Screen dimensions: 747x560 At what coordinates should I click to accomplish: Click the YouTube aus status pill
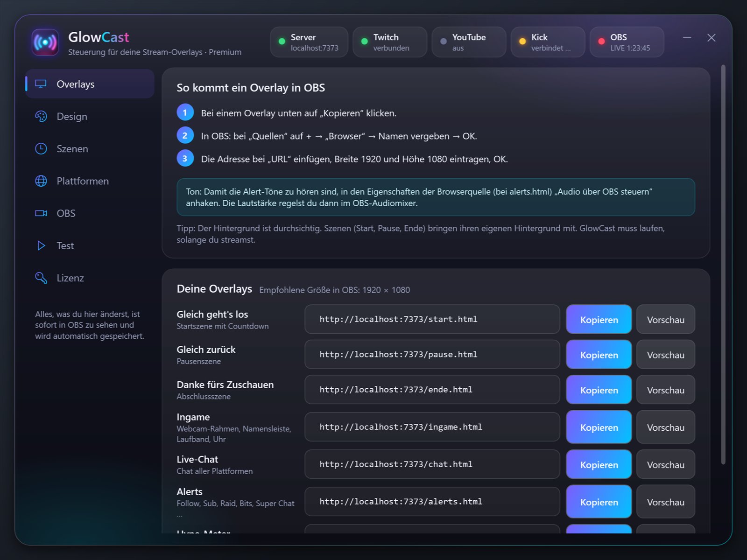point(469,42)
